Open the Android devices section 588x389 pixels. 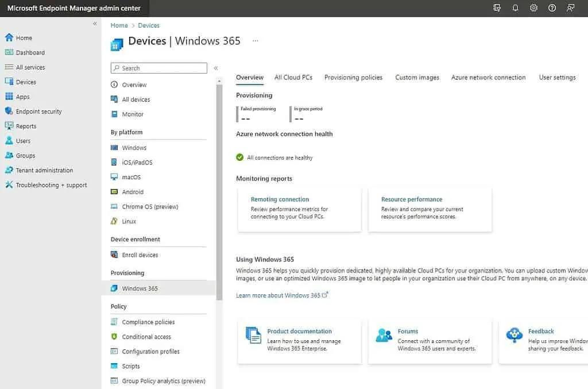[115, 192]
